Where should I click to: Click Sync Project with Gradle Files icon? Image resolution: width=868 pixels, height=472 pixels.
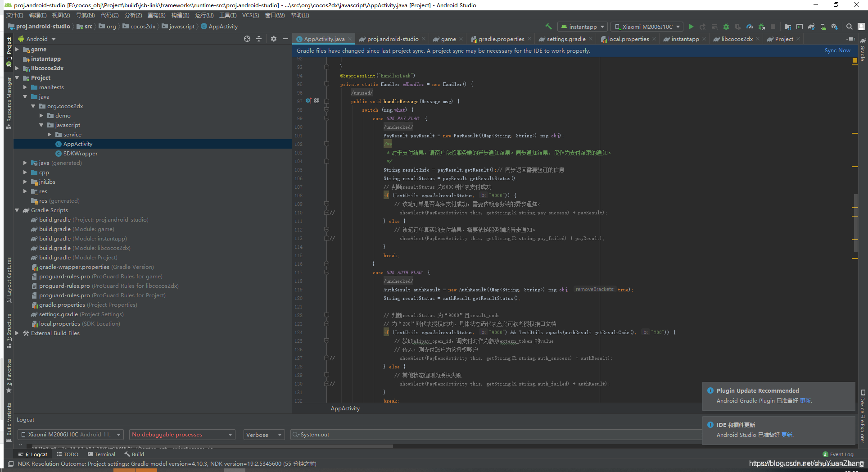(811, 27)
